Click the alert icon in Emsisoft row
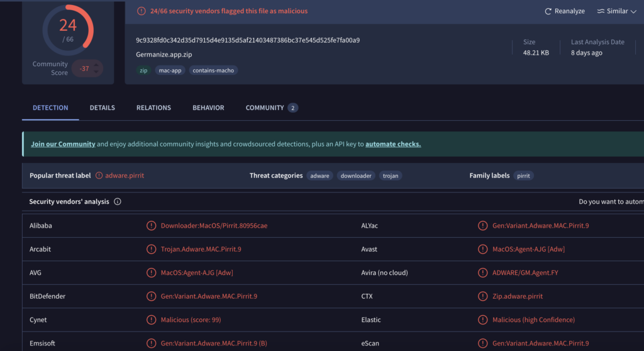This screenshot has height=351, width=644. tap(151, 343)
